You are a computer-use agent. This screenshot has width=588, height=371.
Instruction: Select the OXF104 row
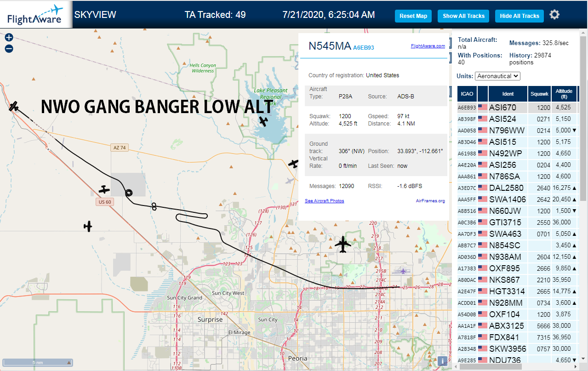(x=517, y=314)
